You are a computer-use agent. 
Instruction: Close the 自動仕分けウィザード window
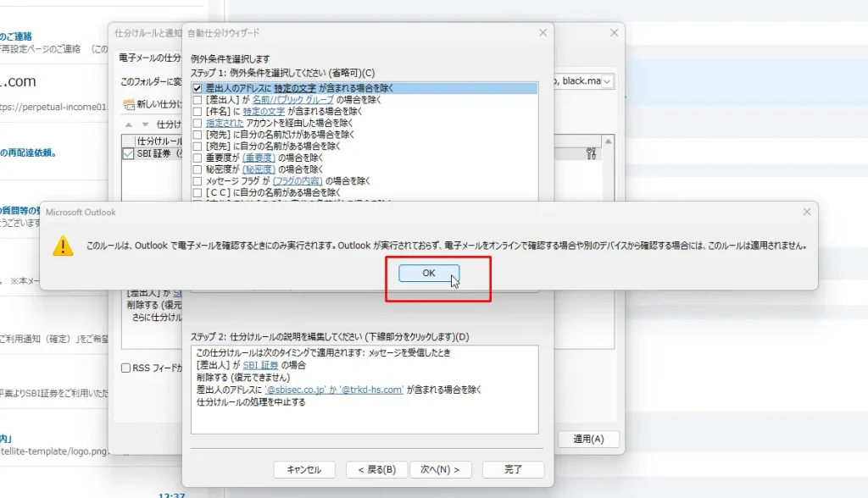(542, 33)
